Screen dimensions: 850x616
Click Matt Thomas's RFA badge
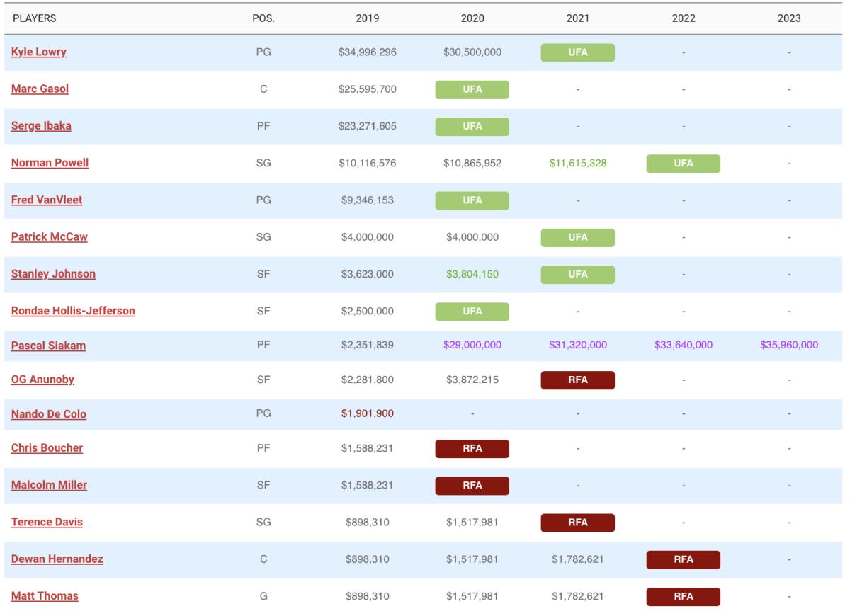(683, 597)
